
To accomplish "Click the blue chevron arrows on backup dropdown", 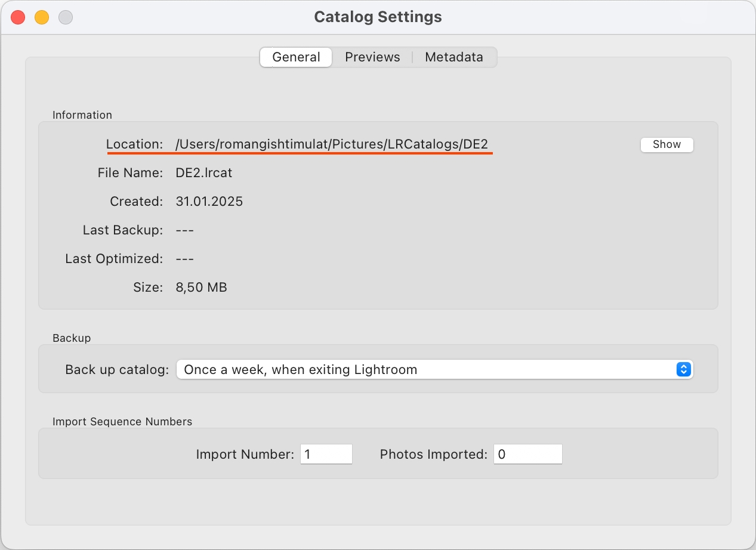I will click(683, 370).
